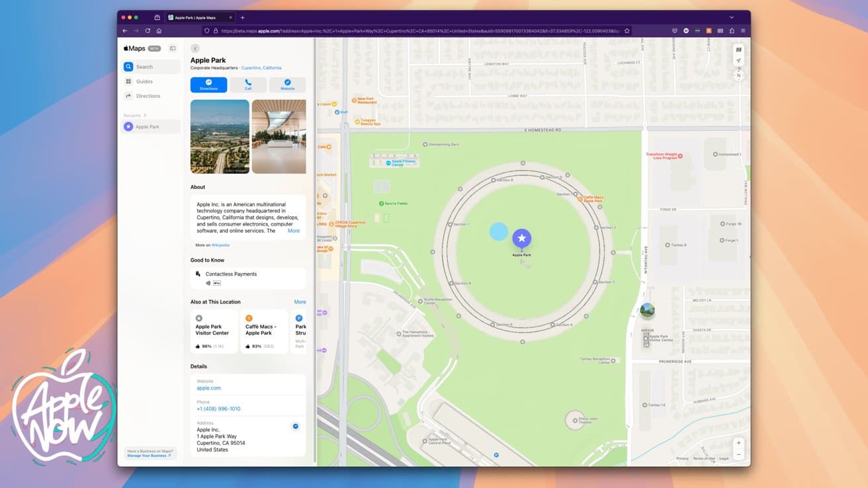Viewport: 868px width, 488px height.
Task: Open Privacy link at map bottom
Action: pos(682,458)
